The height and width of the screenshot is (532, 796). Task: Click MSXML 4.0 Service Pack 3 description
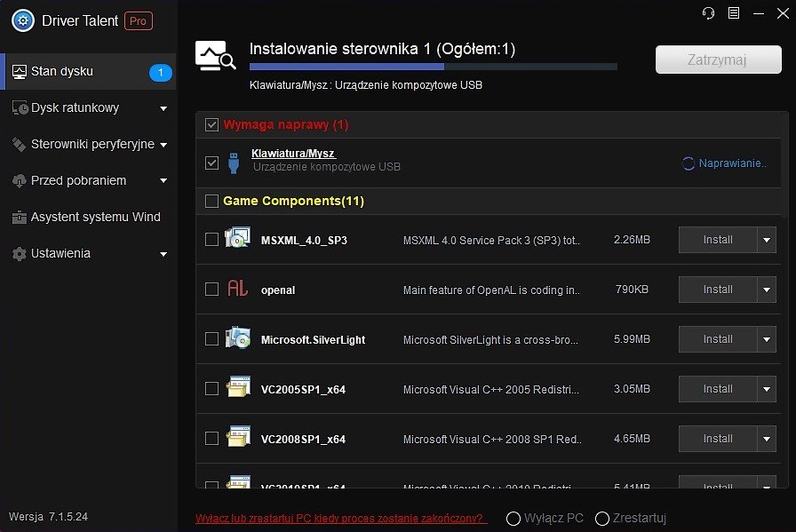(x=491, y=240)
